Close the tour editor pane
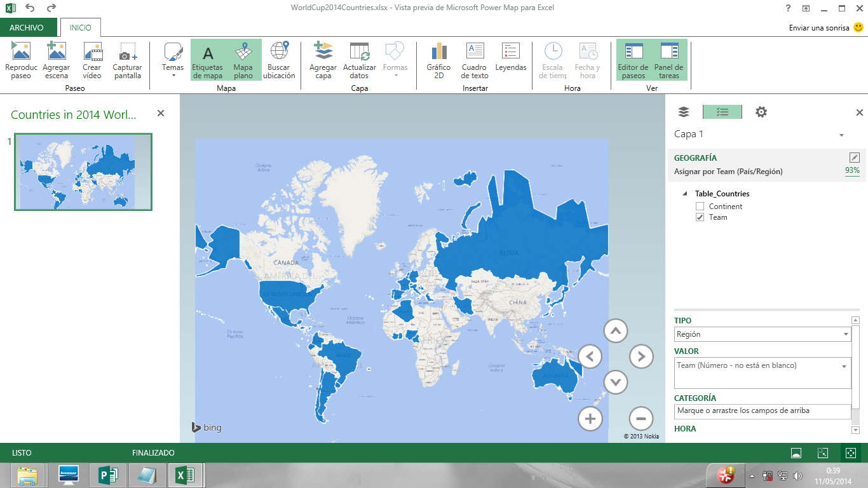Viewport: 868px width, 488px height. [161, 113]
